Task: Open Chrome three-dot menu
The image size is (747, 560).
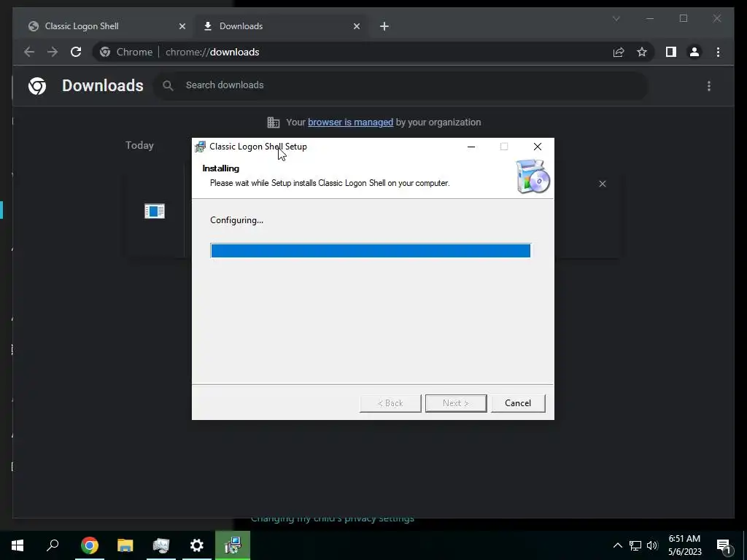Action: [719, 52]
